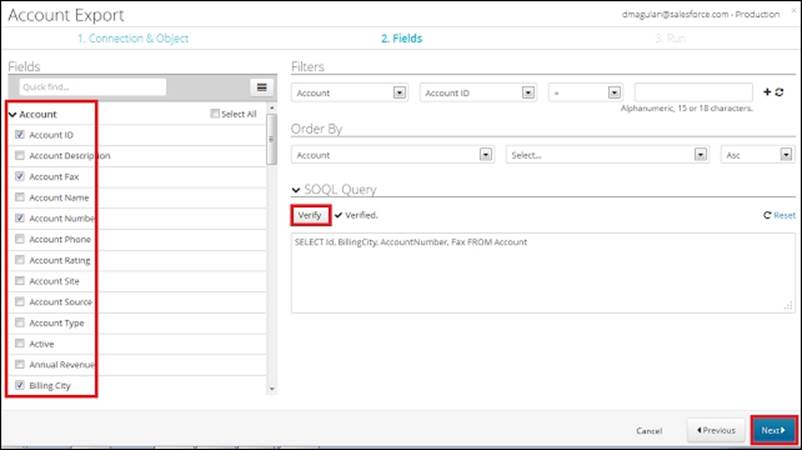Click the Cancel link
This screenshot has height=450, width=802.
point(649,431)
